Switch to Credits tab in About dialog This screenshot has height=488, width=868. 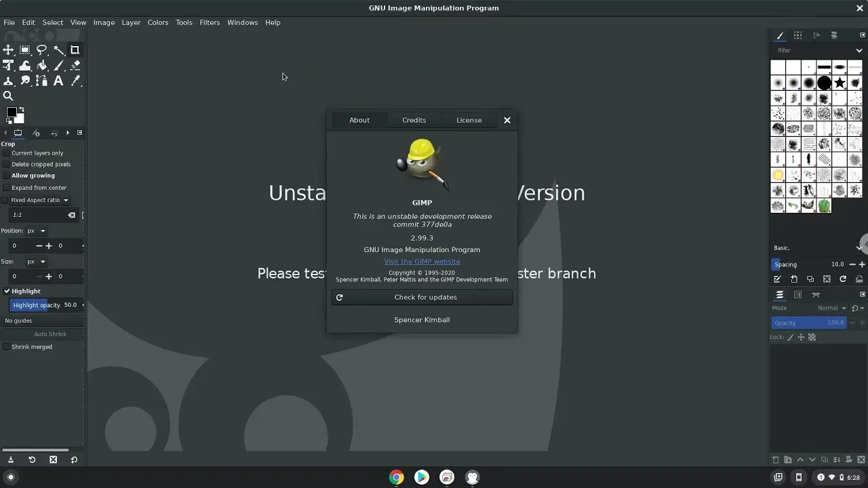point(414,120)
